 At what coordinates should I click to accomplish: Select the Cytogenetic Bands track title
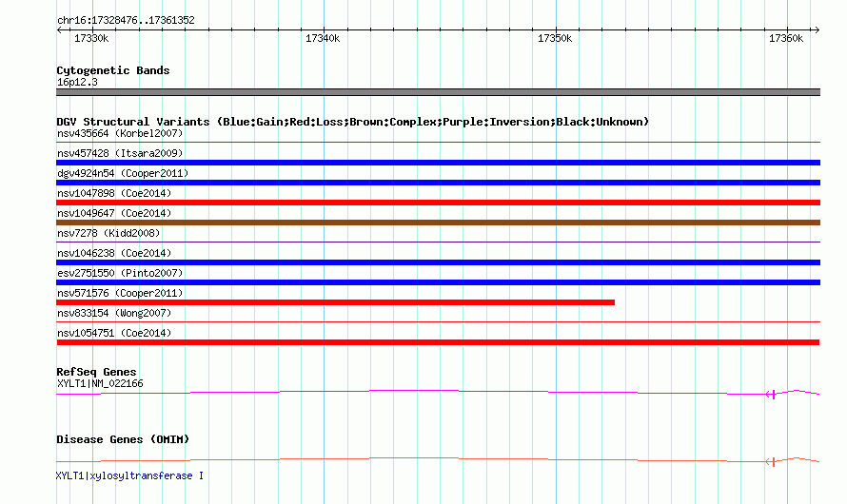click(x=113, y=70)
